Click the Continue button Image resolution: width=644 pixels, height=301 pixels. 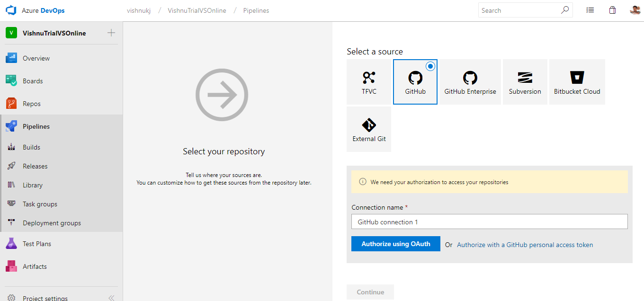[x=370, y=292]
